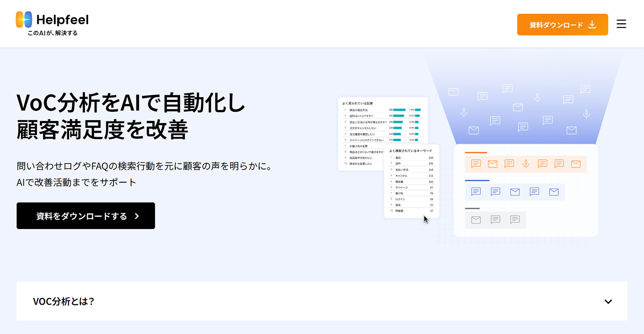Click the sentence starting 問い合わせログやFAQの検索行動
This screenshot has height=334, width=644.
coord(144,166)
